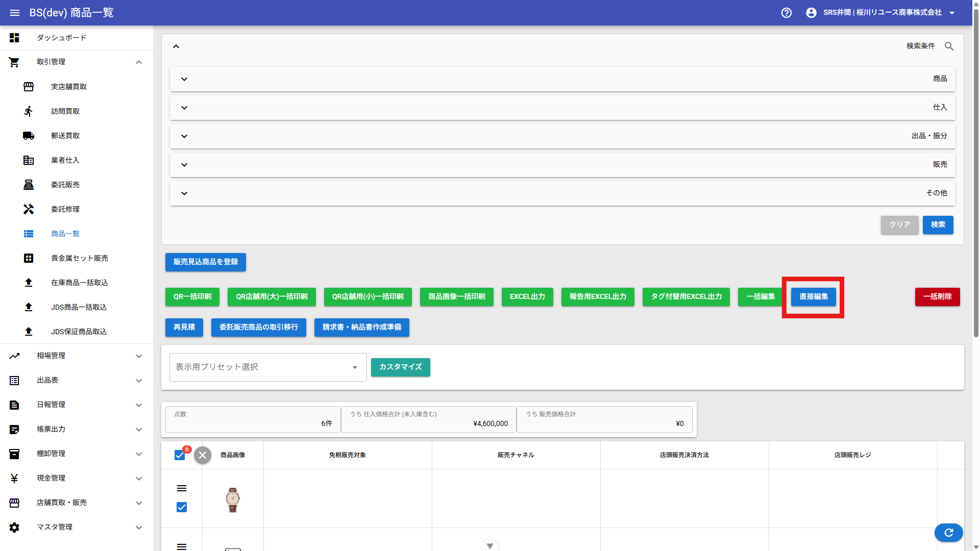
Task: Click the shopping cart icon for 取引管理
Action: pyautogui.click(x=14, y=62)
